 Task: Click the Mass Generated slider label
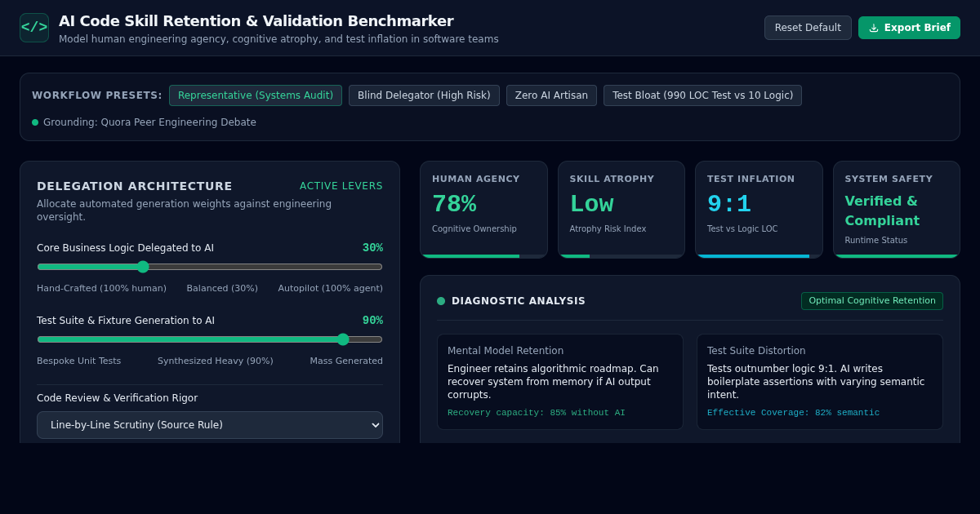tap(346, 361)
